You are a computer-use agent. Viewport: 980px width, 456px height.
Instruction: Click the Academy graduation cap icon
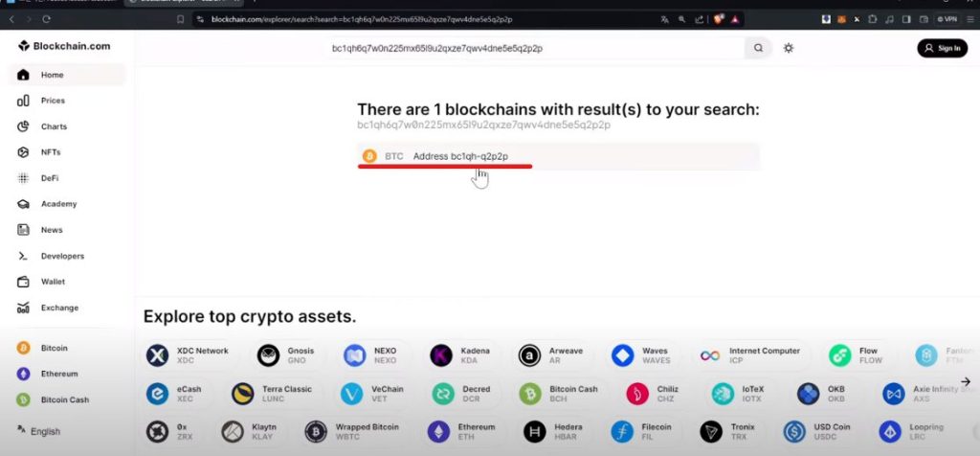[24, 204]
